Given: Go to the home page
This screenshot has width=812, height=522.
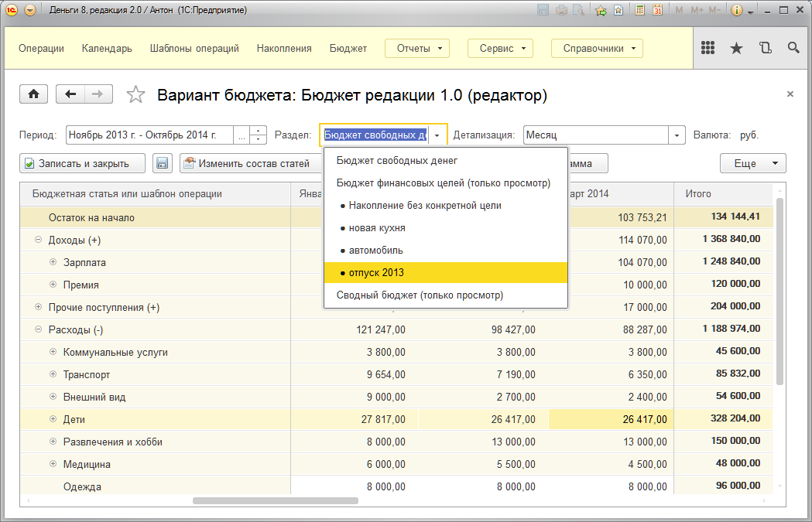Looking at the screenshot, I should tap(33, 94).
